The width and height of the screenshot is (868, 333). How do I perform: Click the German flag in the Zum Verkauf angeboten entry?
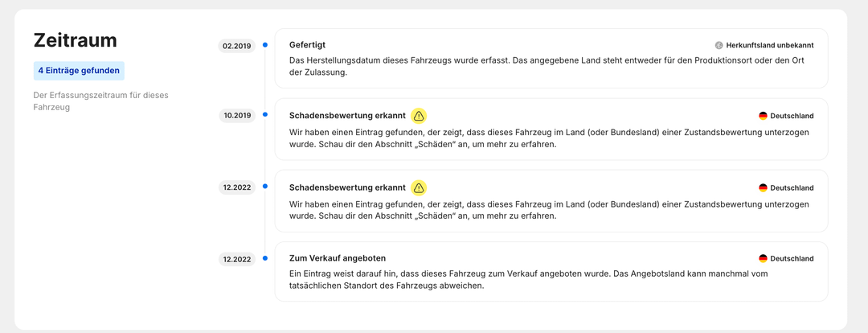[763, 259]
